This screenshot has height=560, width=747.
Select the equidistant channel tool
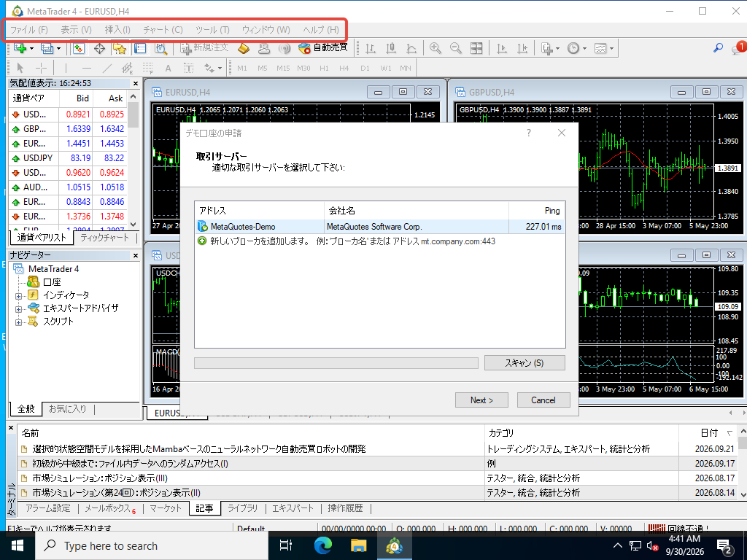(x=127, y=68)
